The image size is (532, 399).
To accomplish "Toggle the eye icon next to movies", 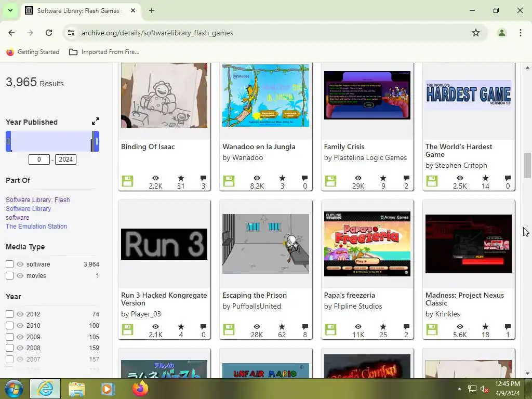I will [x=20, y=275].
